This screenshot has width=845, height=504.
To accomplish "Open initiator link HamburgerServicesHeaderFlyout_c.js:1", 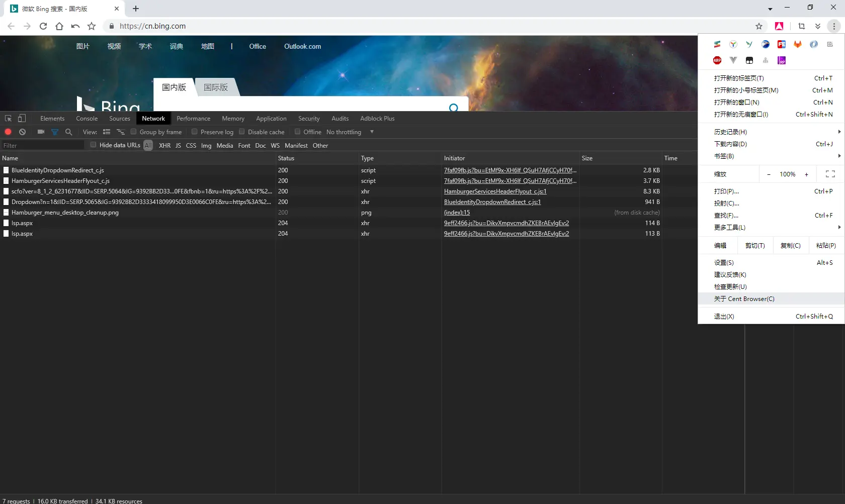I will click(x=495, y=191).
